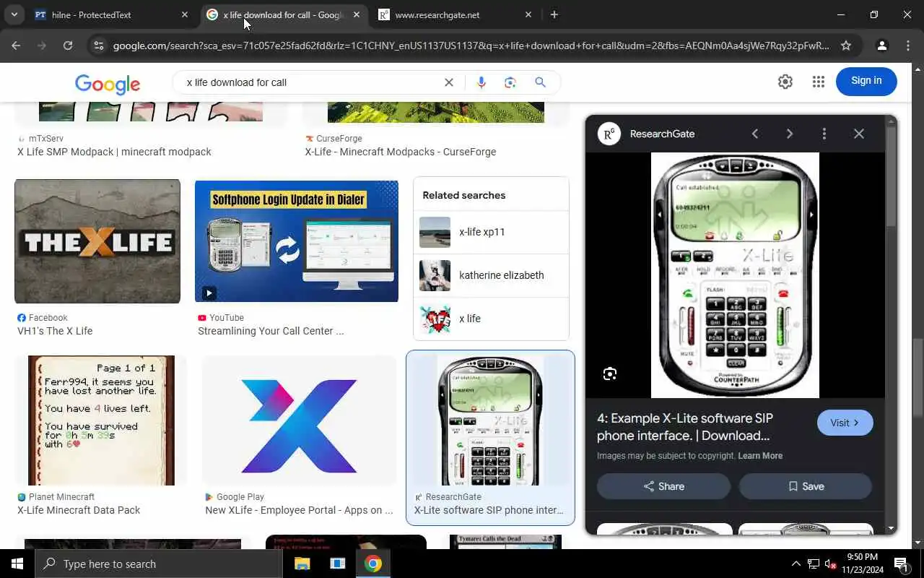Click the main page vertical scrollbar

click(918, 376)
